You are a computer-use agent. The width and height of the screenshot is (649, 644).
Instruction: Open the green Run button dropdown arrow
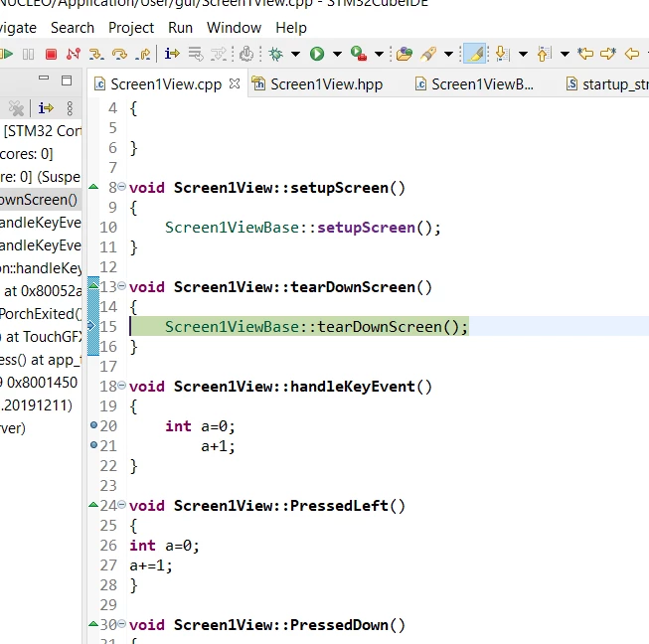point(337,55)
